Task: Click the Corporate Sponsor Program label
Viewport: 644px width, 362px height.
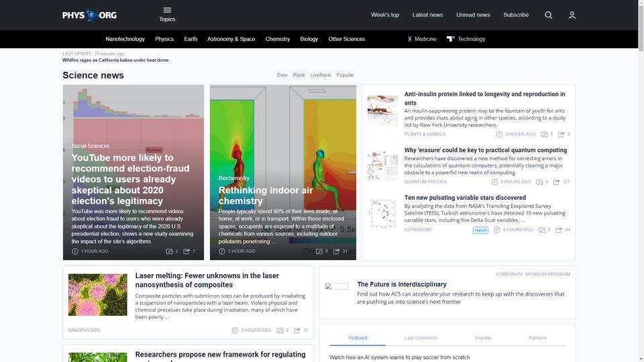Action: [x=533, y=275]
